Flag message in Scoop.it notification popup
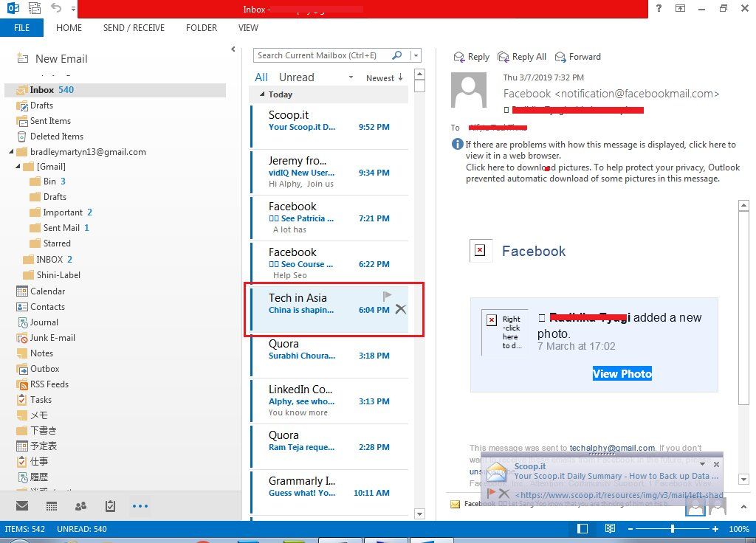The width and height of the screenshot is (756, 543). point(491,493)
